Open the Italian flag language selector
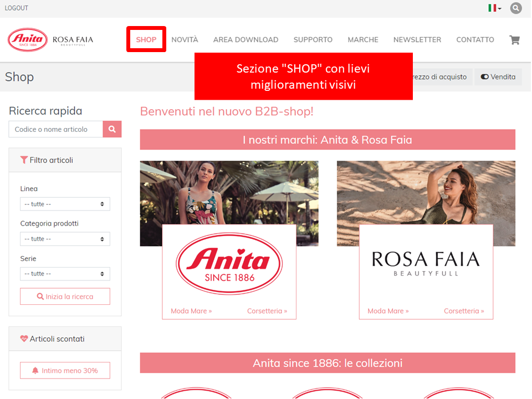 pos(494,8)
